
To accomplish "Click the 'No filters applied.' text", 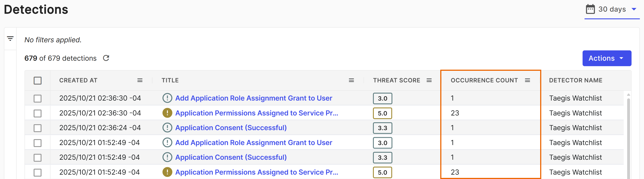I will pos(53,40).
